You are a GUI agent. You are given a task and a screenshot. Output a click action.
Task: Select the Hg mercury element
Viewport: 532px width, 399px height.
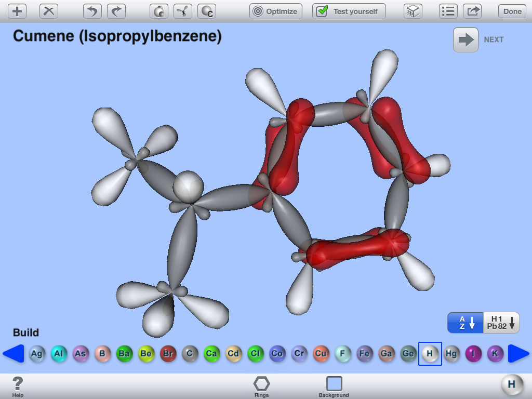pyautogui.click(x=451, y=353)
